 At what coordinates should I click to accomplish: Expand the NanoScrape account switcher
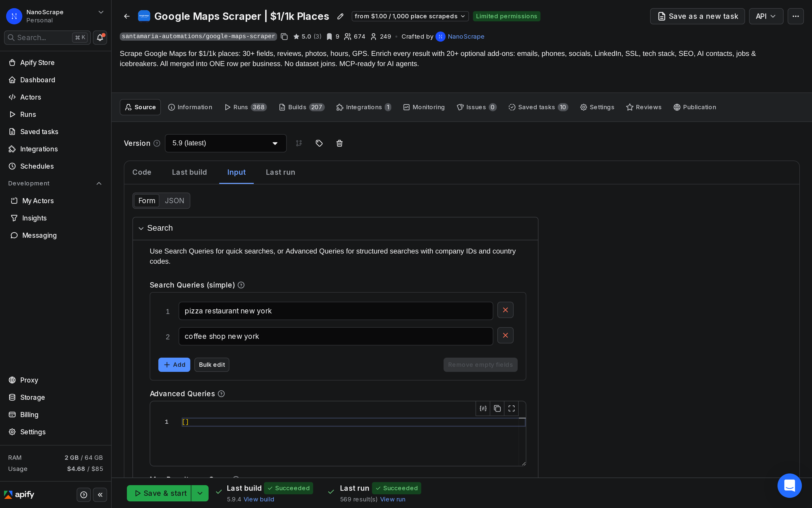click(x=101, y=12)
